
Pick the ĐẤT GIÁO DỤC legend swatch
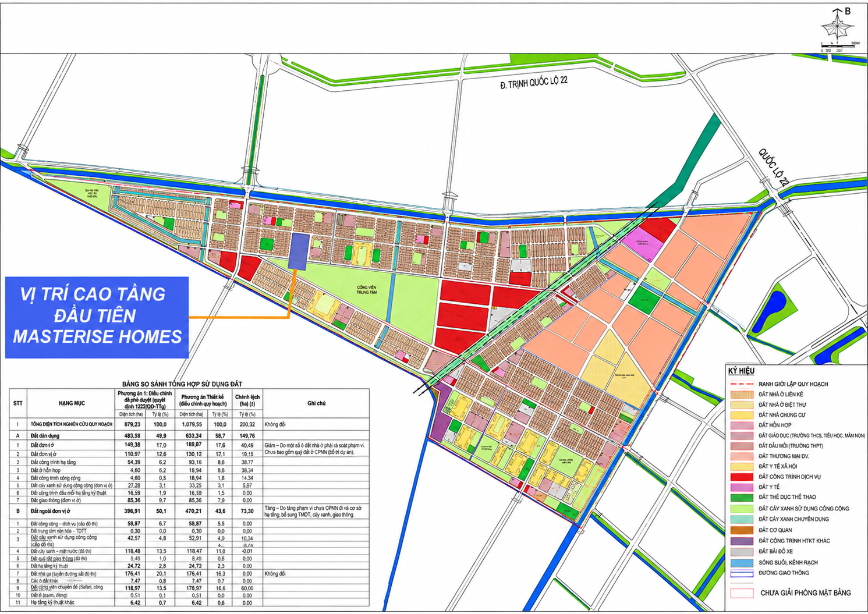point(742,435)
